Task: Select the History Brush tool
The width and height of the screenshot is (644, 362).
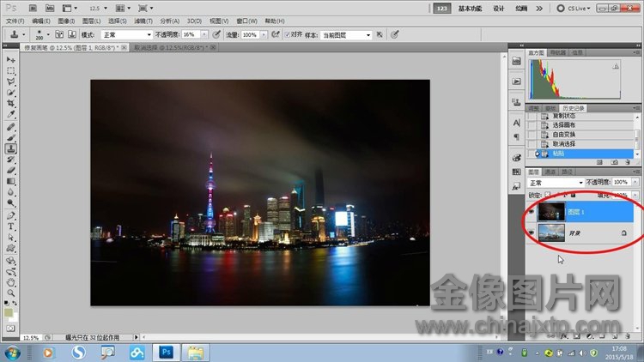Action: (x=10, y=160)
